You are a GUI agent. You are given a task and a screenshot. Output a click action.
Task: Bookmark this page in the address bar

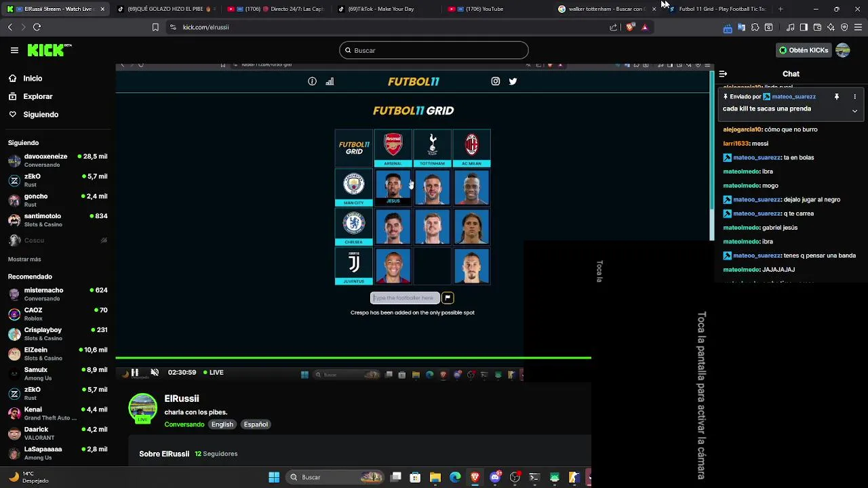155,27
